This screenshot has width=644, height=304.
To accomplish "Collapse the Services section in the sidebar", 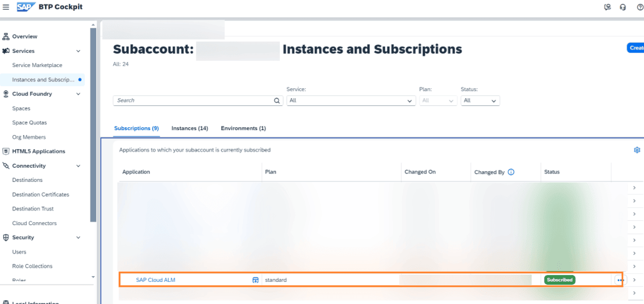I will coord(78,51).
